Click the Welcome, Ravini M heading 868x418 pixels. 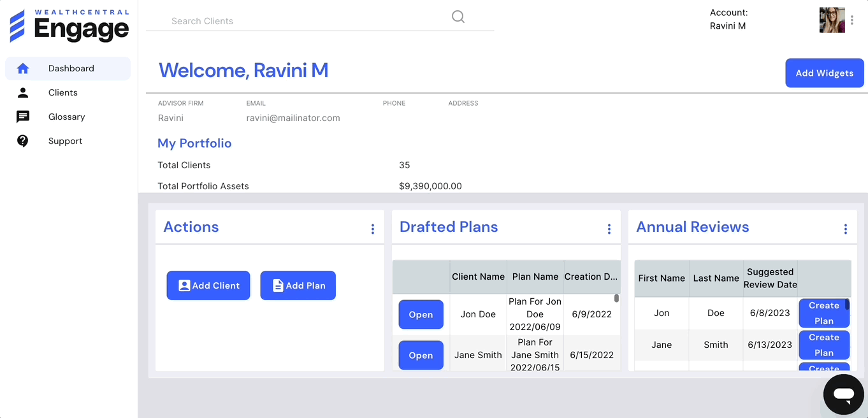pos(243,70)
